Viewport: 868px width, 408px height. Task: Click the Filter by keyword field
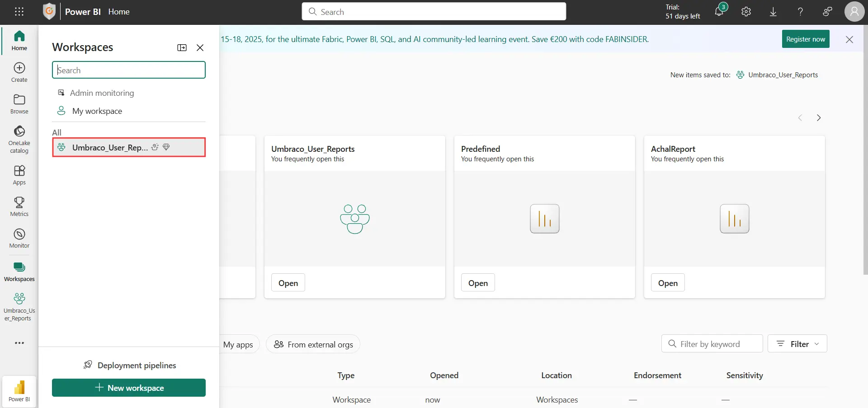(x=712, y=344)
